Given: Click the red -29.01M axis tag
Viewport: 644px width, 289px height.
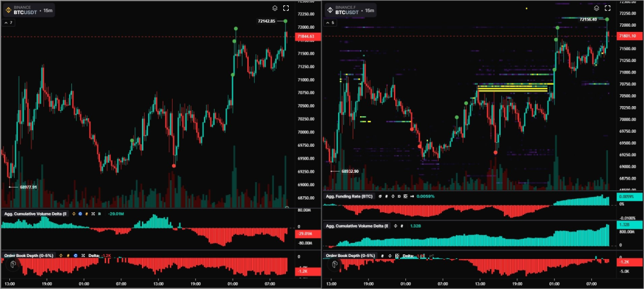Looking at the screenshot, I should click(x=307, y=234).
